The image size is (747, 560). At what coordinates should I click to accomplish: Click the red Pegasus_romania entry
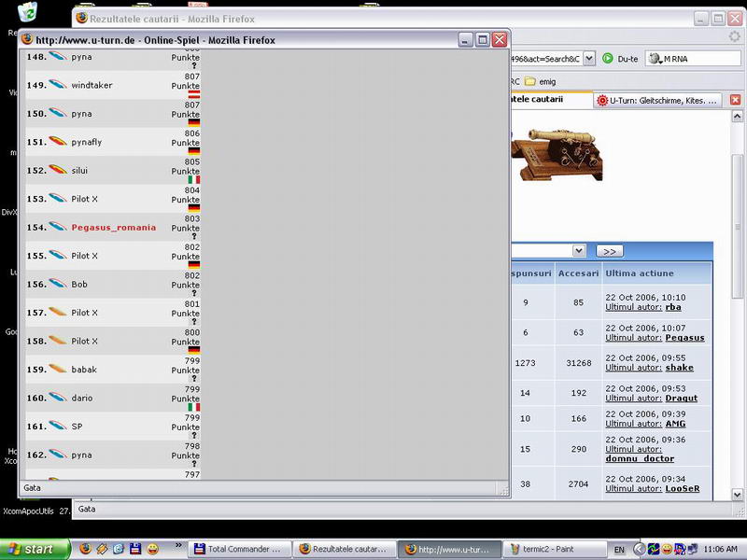113,228
